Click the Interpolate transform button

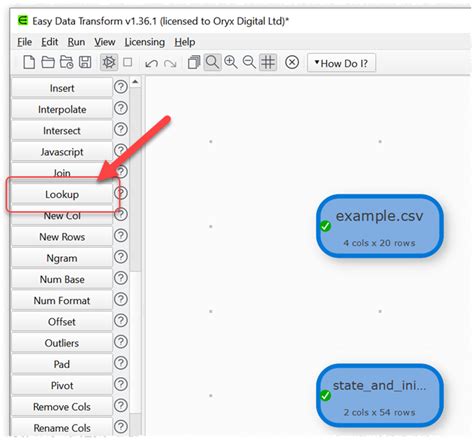tap(62, 109)
